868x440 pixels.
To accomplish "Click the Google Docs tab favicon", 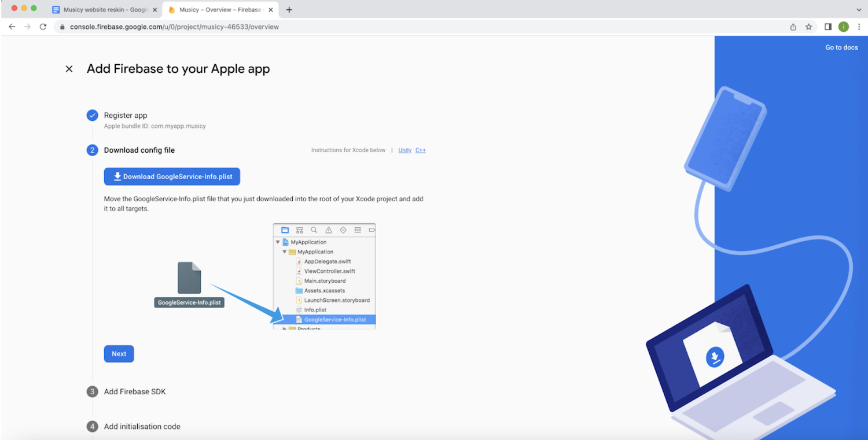I will [x=56, y=10].
